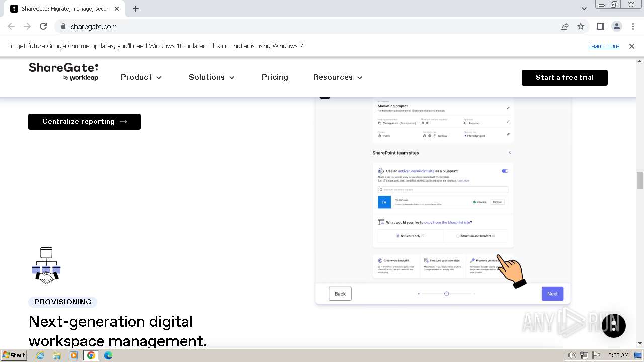This screenshot has width=644, height=362.
Task: Click View site beside the selected site
Action: click(x=480, y=202)
